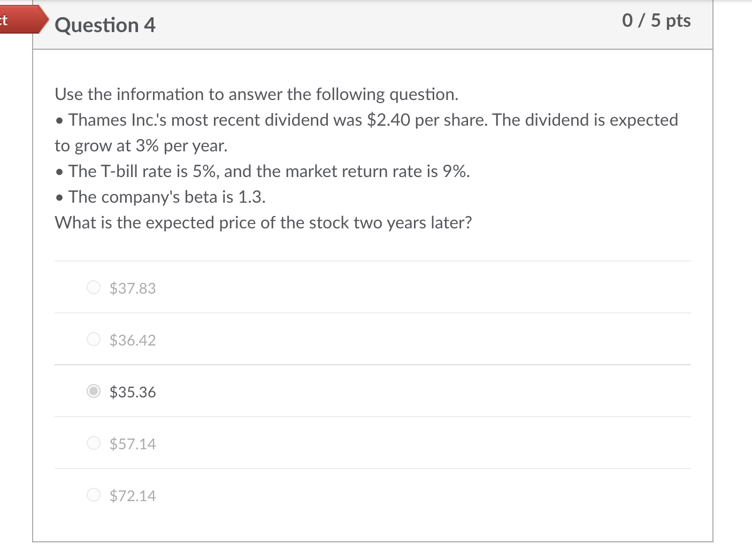Click the $37.83 answer label text
Image resolution: width=752 pixels, height=560 pixels.
(133, 288)
